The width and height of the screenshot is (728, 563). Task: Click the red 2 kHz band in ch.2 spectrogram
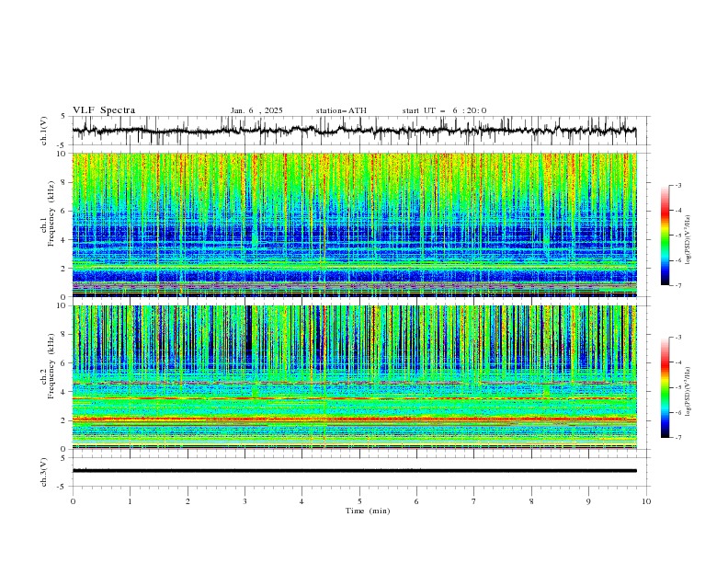click(354, 419)
